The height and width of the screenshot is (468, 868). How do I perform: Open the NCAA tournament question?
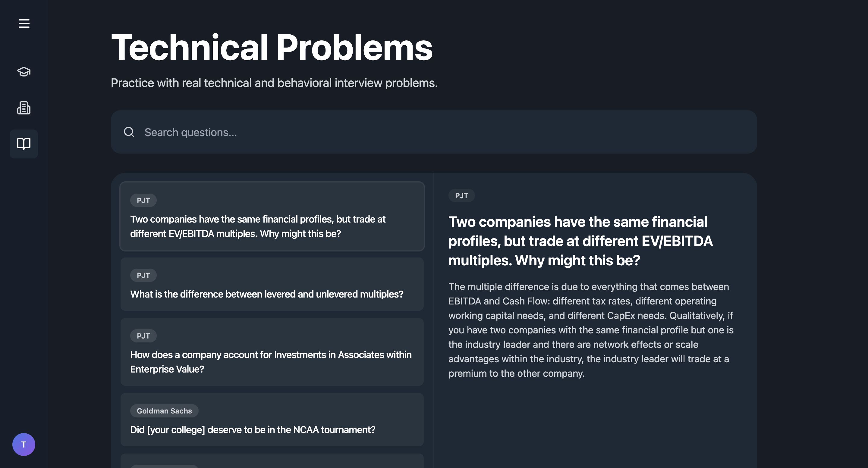(272, 420)
